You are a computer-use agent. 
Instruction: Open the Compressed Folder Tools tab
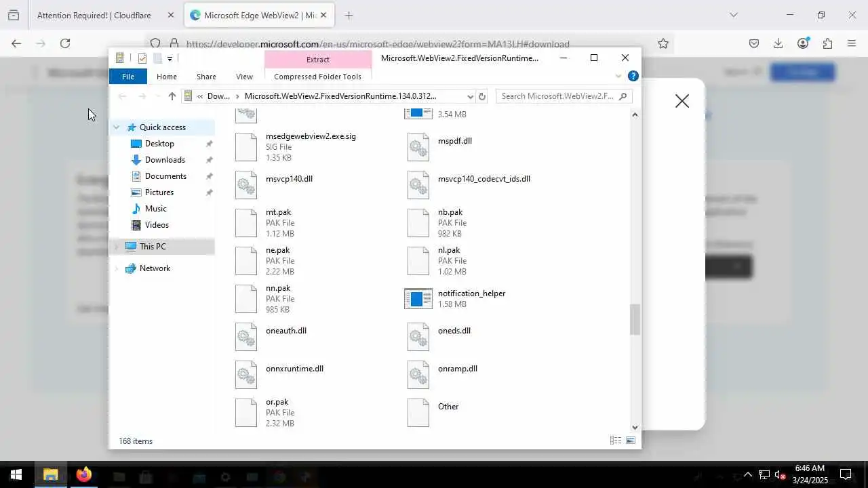318,77
